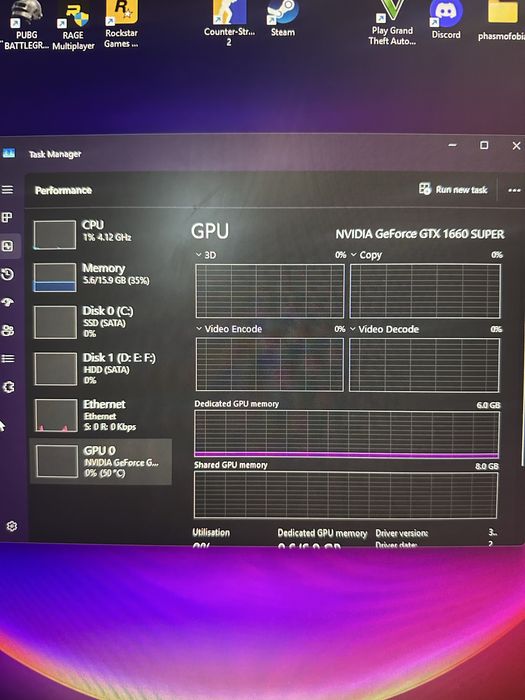
Task: Open the Services page icon
Action: tap(8, 387)
